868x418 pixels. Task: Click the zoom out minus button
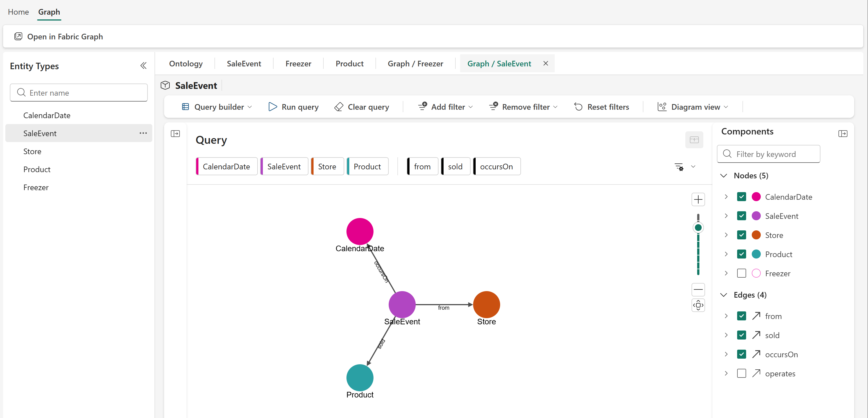pyautogui.click(x=698, y=289)
